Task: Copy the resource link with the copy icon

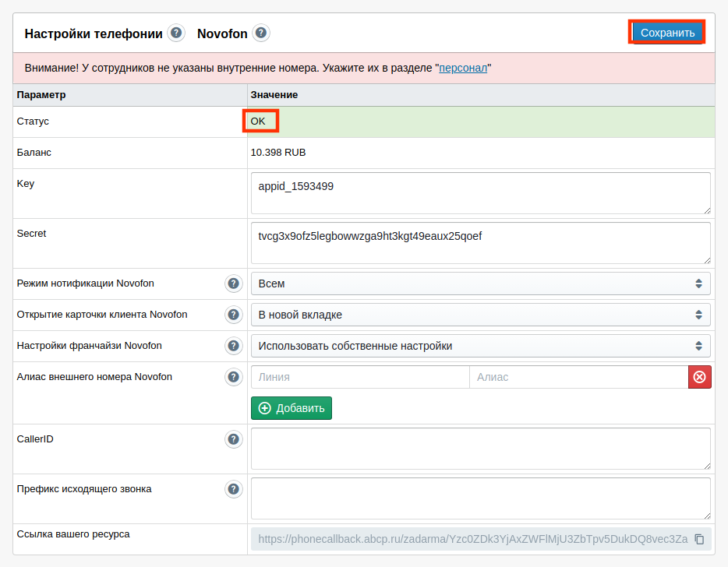Action: [699, 539]
